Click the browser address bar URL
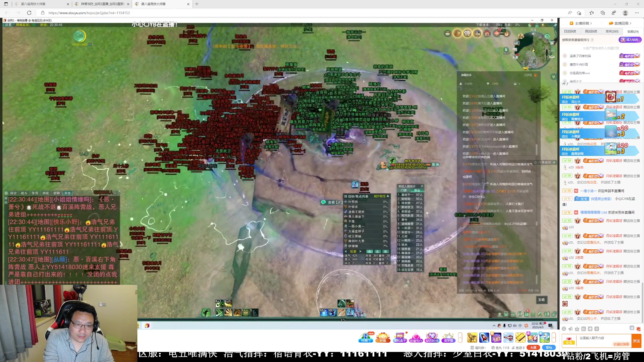The width and height of the screenshot is (644, 362). tap(89, 13)
